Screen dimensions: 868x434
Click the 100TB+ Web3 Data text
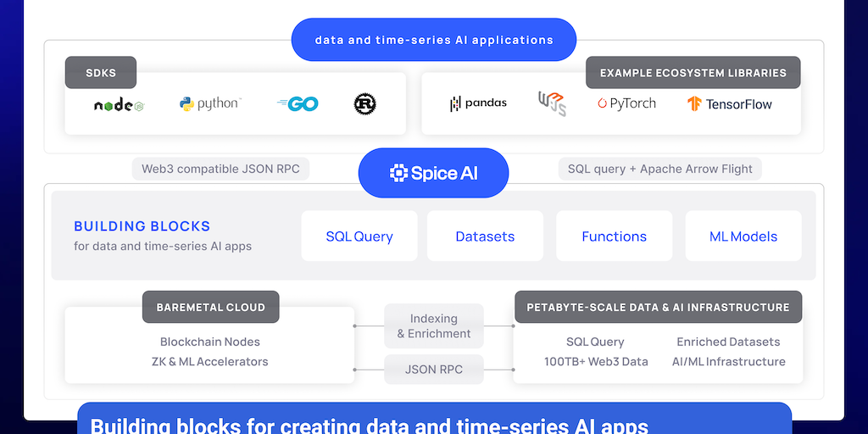pos(596,361)
